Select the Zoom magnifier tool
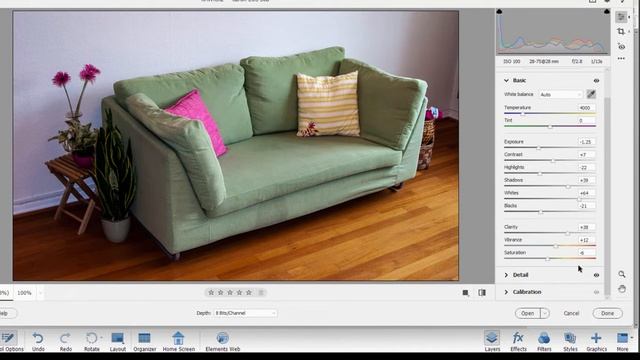This screenshot has height=360, width=640. click(x=622, y=274)
